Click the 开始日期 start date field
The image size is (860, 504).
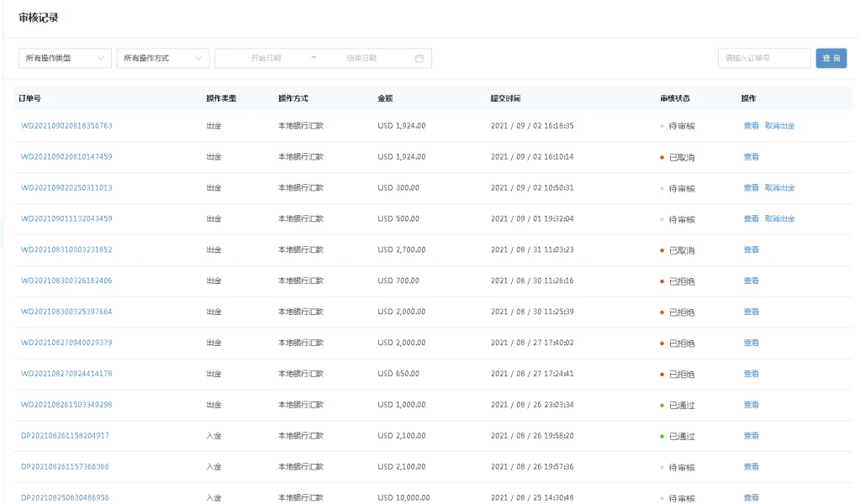coord(266,58)
